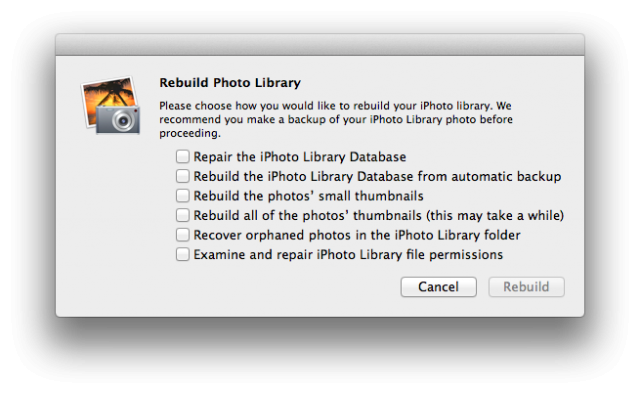This screenshot has width=640, height=394.
Task: Click the dimmed Rebuild button
Action: point(526,287)
